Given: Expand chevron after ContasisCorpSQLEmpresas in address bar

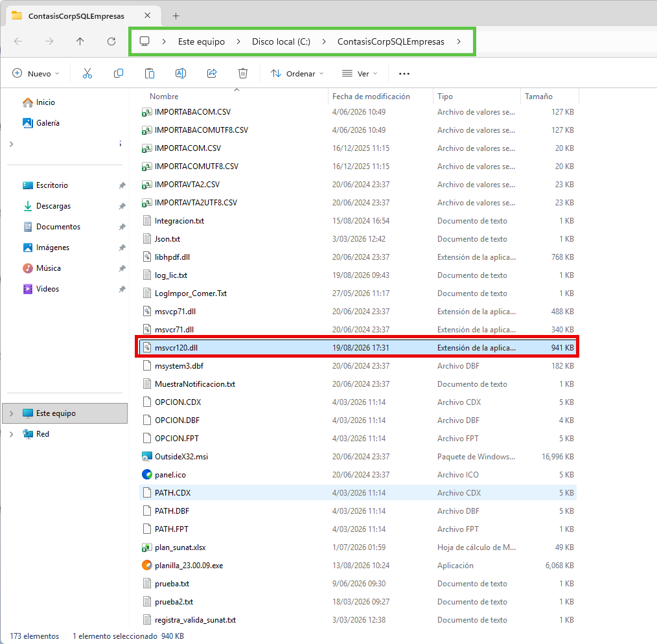Looking at the screenshot, I should (459, 41).
